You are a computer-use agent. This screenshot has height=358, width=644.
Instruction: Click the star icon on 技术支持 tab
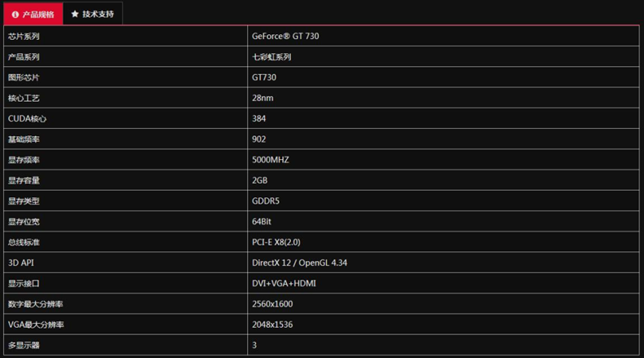point(75,14)
